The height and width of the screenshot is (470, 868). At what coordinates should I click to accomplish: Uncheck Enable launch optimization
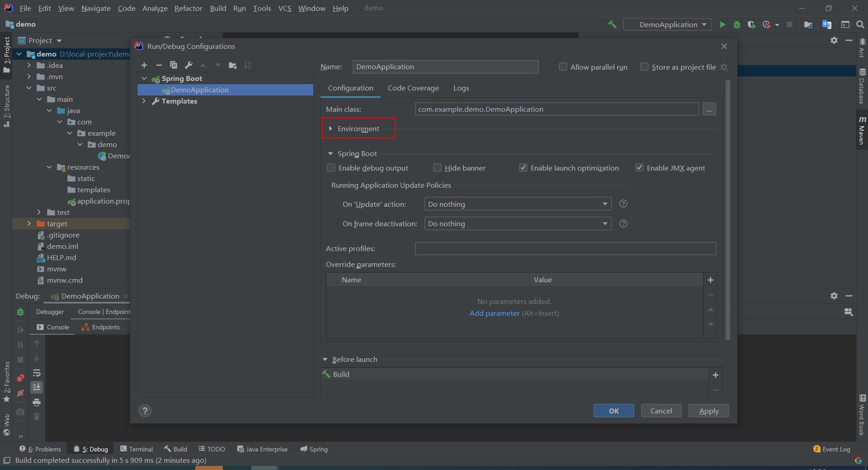pos(523,168)
